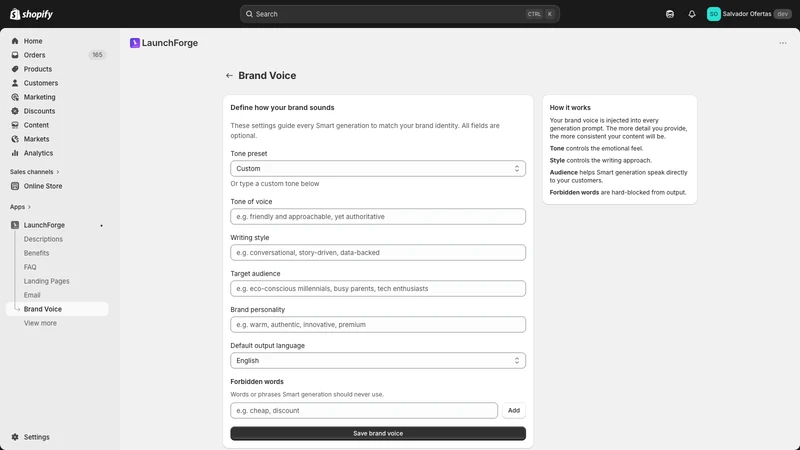Click the Tone of voice field
Viewport: 800px width, 450px height.
[x=378, y=216]
